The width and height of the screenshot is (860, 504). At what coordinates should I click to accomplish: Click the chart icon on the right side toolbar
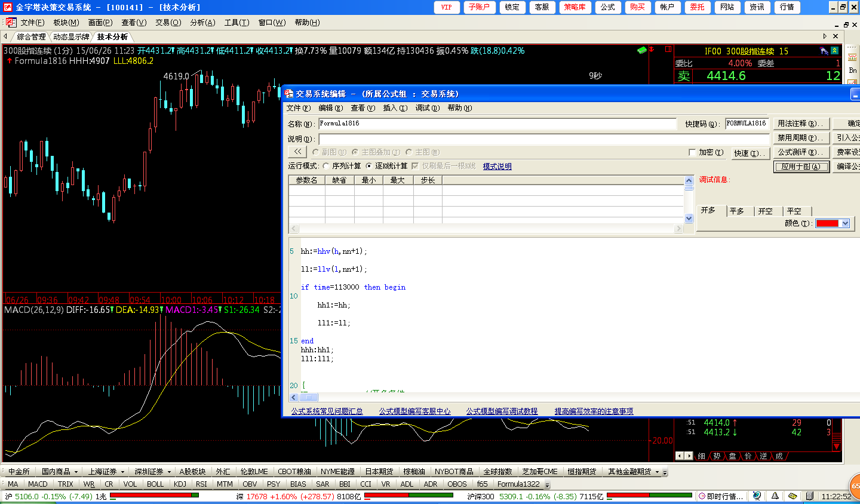point(852,58)
